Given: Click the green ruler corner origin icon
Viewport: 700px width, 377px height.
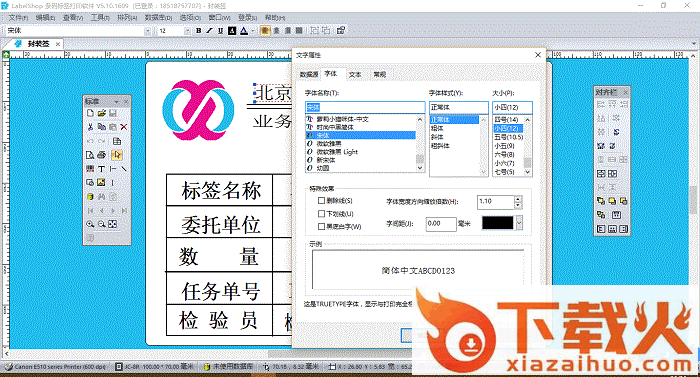Looking at the screenshot, I should tap(6, 54).
